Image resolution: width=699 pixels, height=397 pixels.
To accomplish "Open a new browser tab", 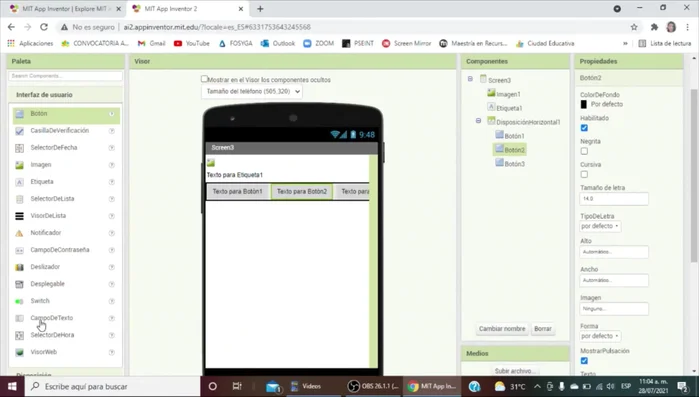I will 260,9.
